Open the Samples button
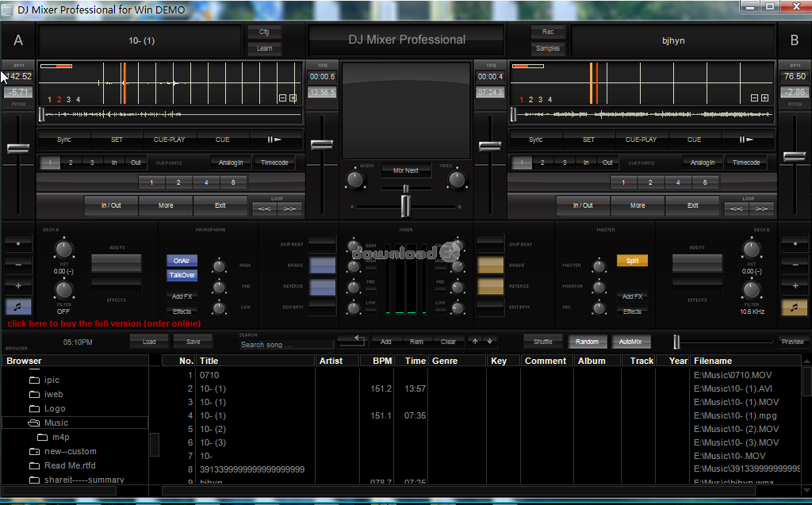This screenshot has height=505, width=812. (x=548, y=48)
